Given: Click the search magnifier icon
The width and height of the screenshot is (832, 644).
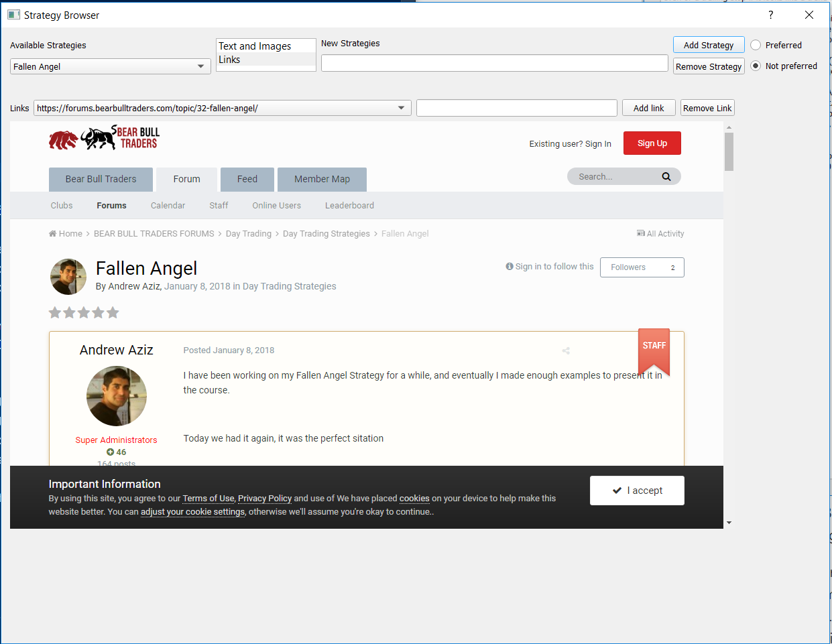Looking at the screenshot, I should click(x=666, y=176).
